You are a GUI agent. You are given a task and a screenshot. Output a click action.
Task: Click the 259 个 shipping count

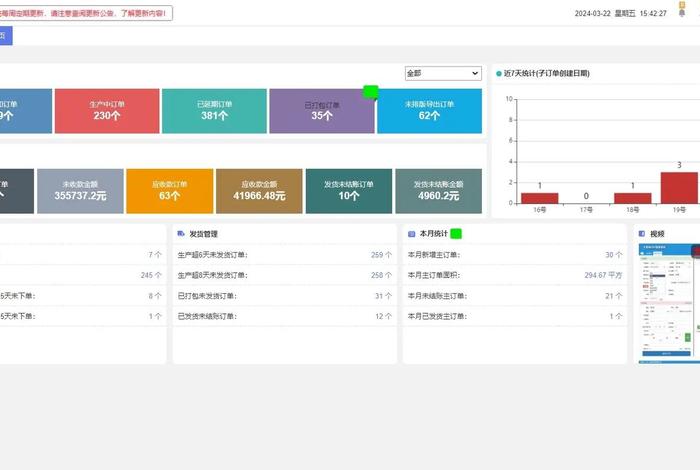(381, 255)
